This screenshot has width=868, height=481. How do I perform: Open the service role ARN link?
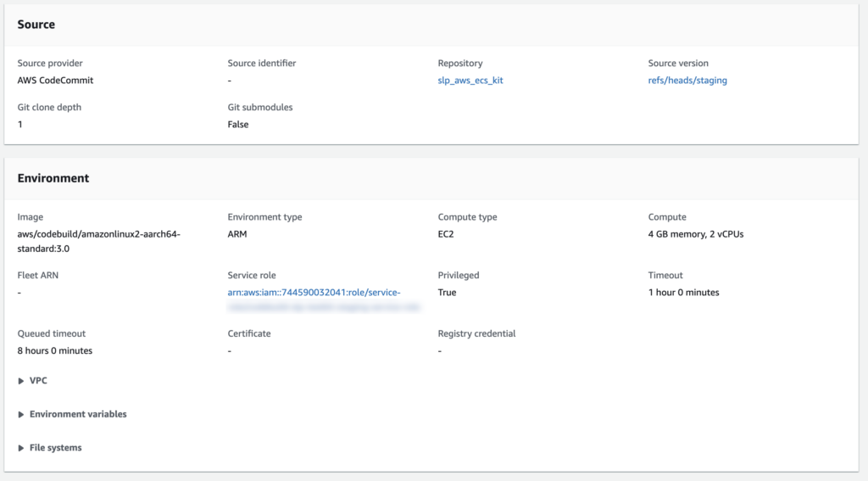[x=313, y=293]
